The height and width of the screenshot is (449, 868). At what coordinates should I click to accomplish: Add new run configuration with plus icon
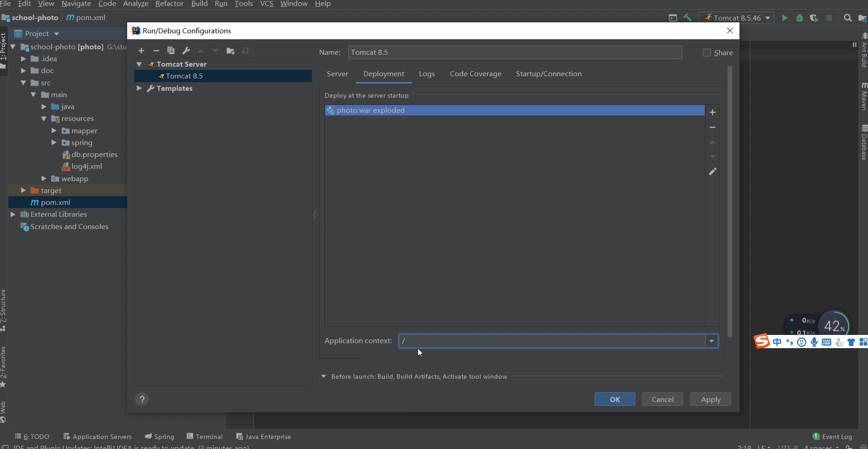click(x=141, y=51)
